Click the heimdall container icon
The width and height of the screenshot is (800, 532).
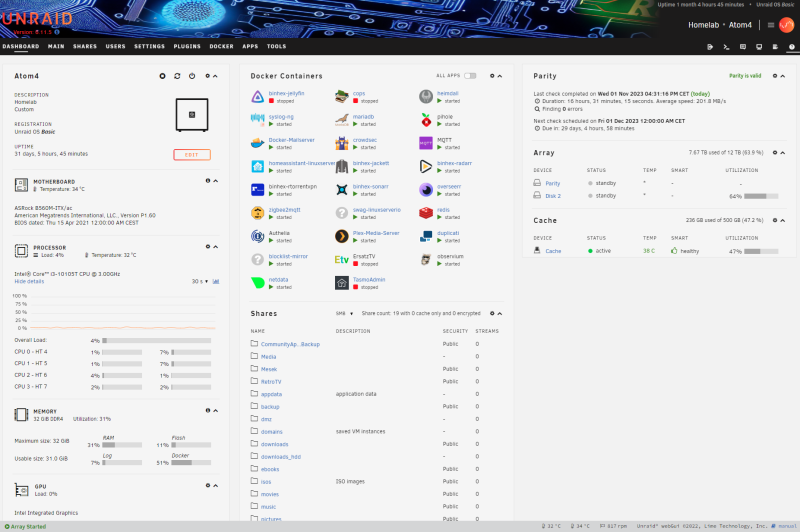click(x=426, y=96)
